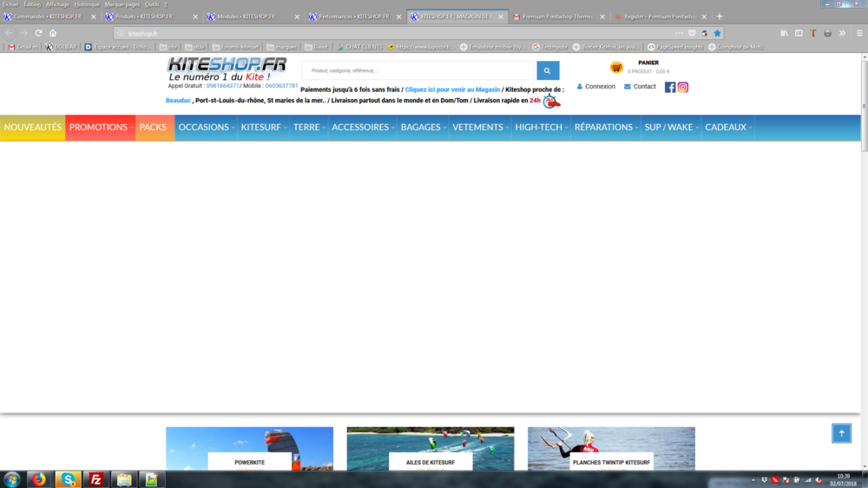Open the forums-kitesurf bookmark folder

pos(236,47)
